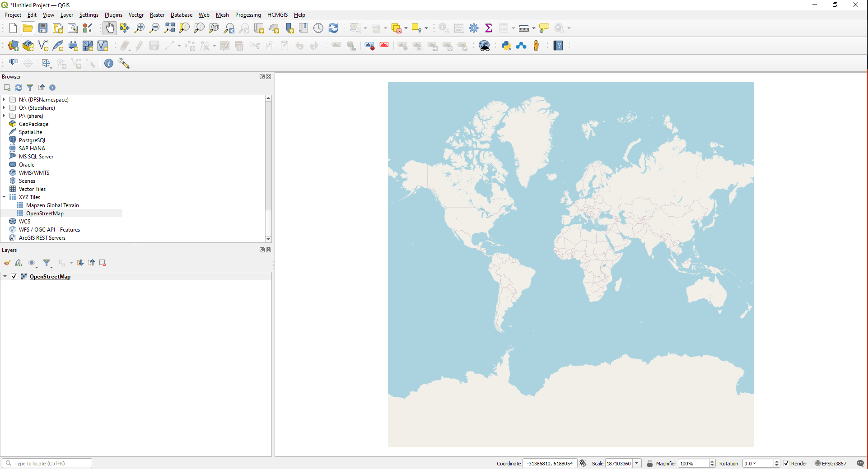The width and height of the screenshot is (868, 469).
Task: Click the EPSG:3857 projection button
Action: pyautogui.click(x=831, y=464)
